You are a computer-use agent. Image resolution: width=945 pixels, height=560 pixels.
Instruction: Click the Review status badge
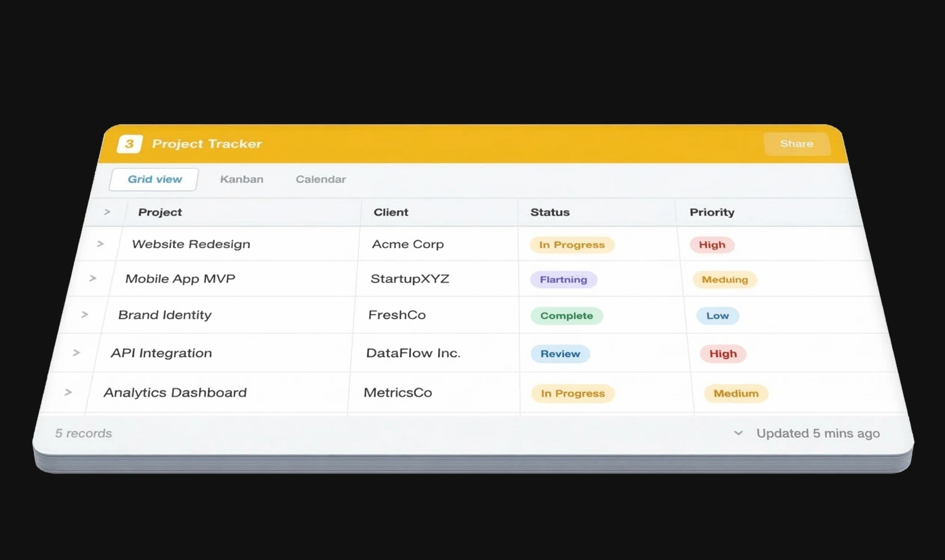(x=560, y=354)
